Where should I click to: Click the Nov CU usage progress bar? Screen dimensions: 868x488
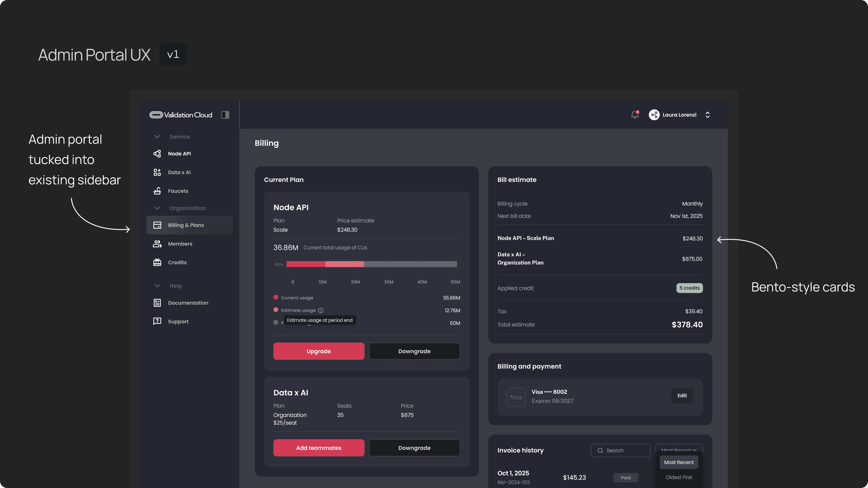tap(371, 264)
